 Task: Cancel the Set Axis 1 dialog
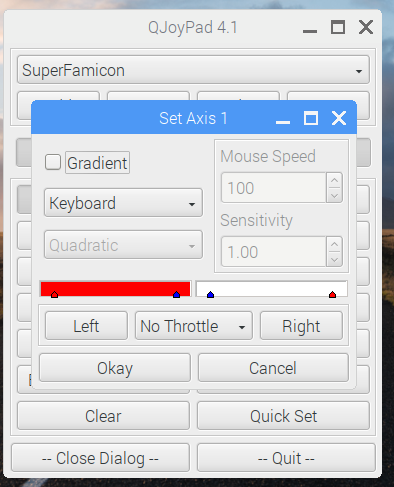(273, 368)
